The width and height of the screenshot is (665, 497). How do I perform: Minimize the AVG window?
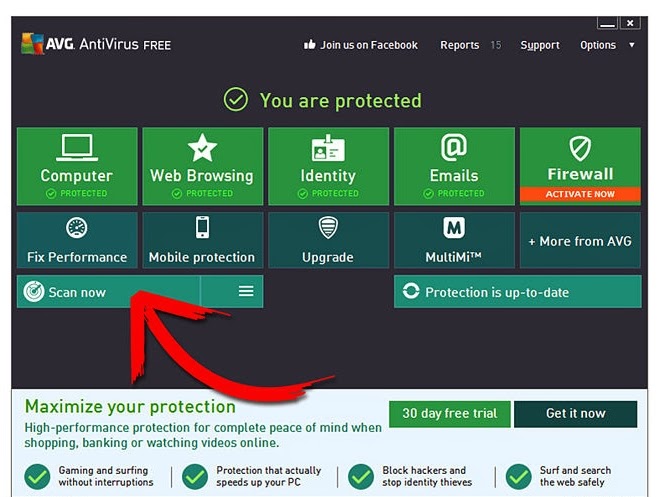(x=607, y=23)
